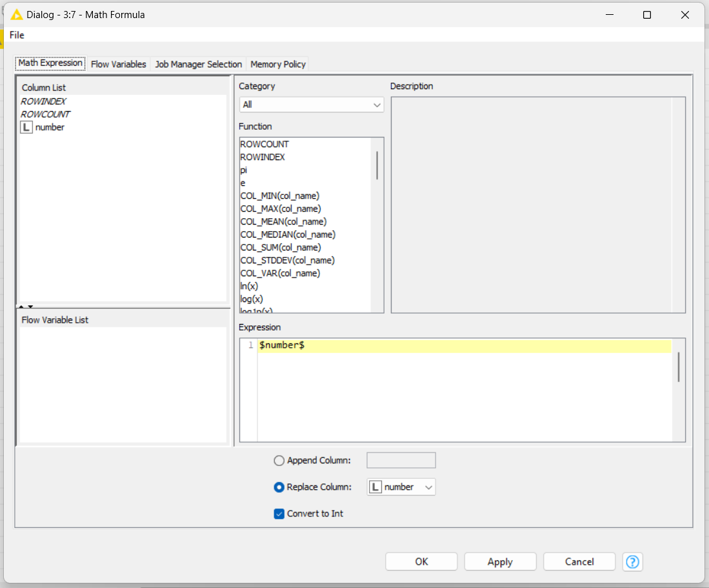Select the Replace Column radio button

[x=279, y=487]
